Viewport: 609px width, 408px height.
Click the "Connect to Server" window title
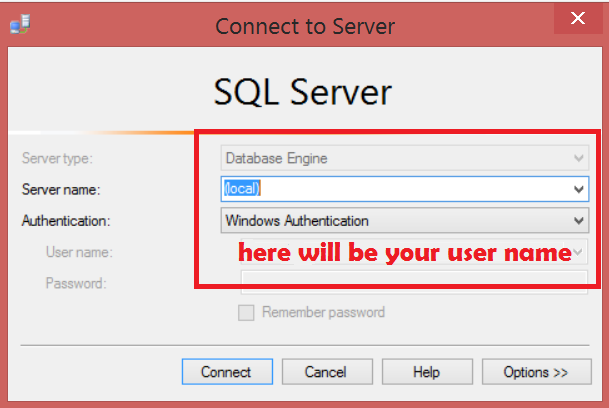coord(305,26)
